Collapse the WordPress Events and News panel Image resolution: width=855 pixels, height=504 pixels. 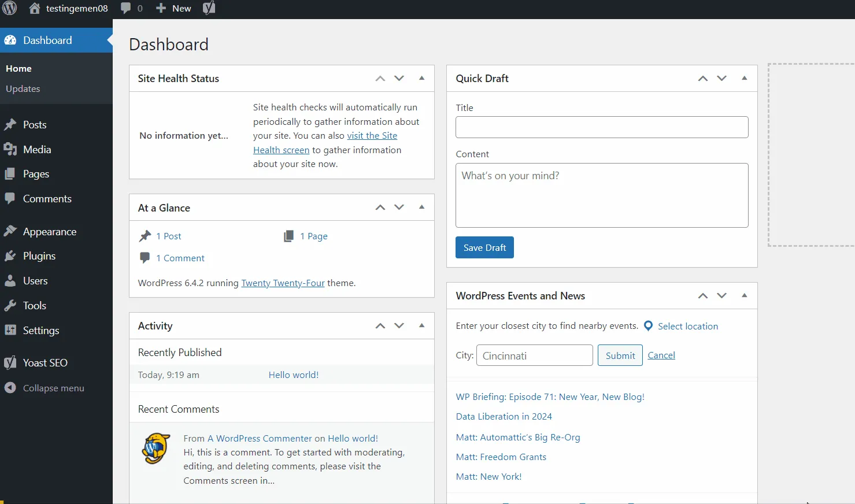point(744,295)
